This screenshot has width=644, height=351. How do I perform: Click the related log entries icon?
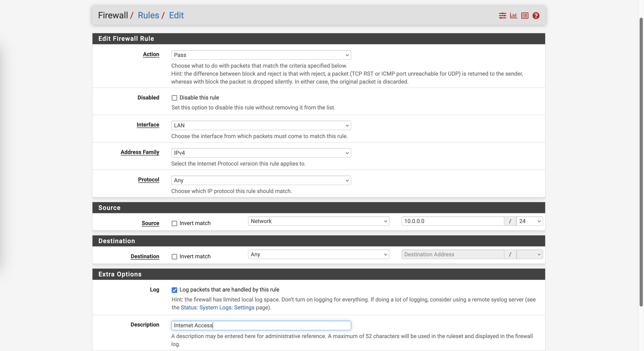coord(524,16)
